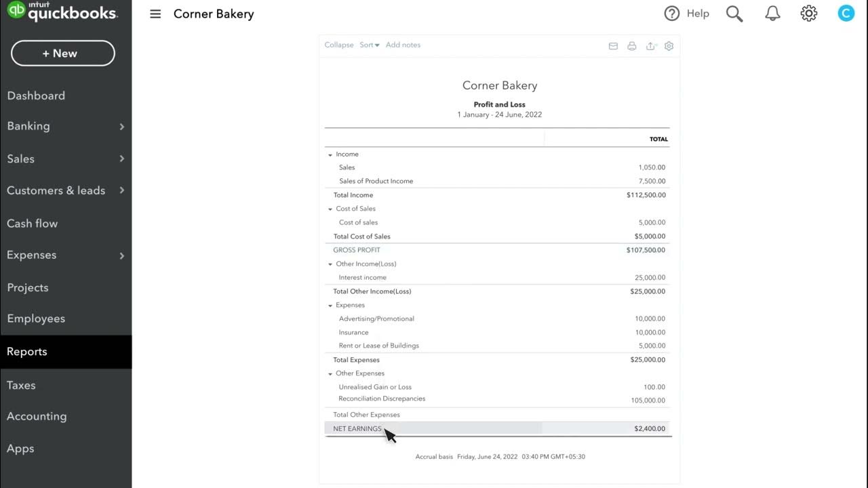Click the + New button
Image resolution: width=868 pixels, height=488 pixels.
63,54
